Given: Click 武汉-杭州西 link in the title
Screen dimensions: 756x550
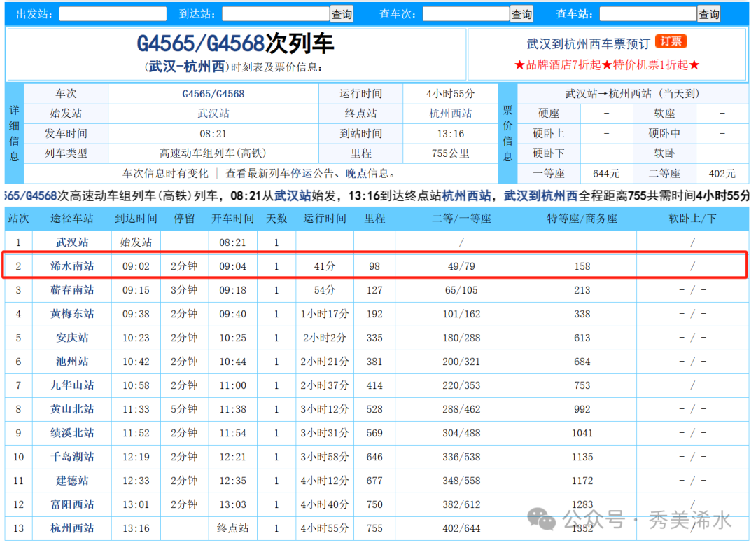Looking at the screenshot, I should click(187, 67).
